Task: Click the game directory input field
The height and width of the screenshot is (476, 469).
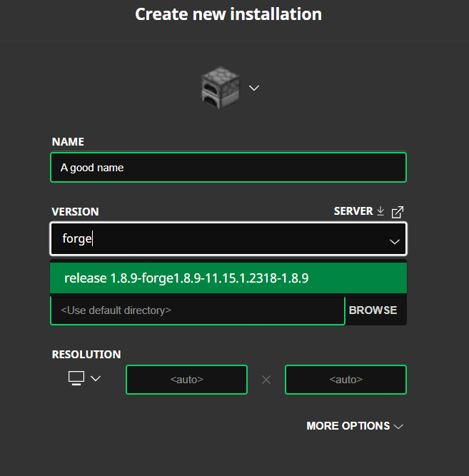Action: pos(198,310)
